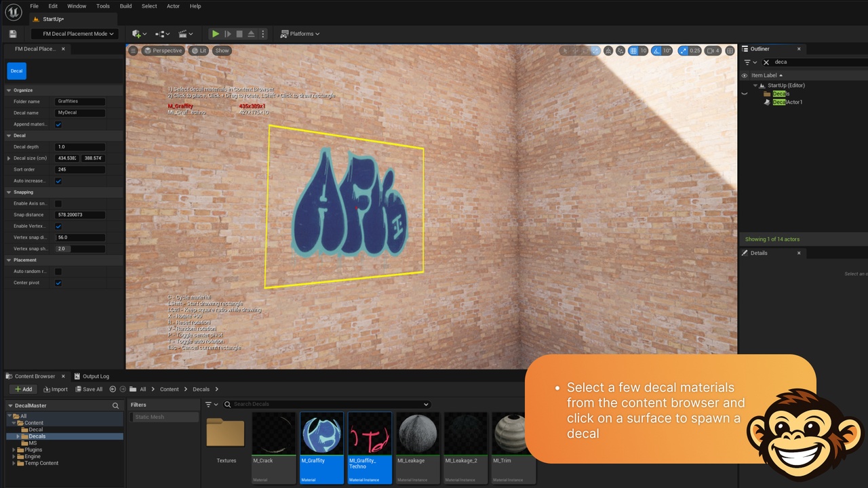Click the Vertex snap distance slider 56.0
The height and width of the screenshot is (488, 868).
80,237
